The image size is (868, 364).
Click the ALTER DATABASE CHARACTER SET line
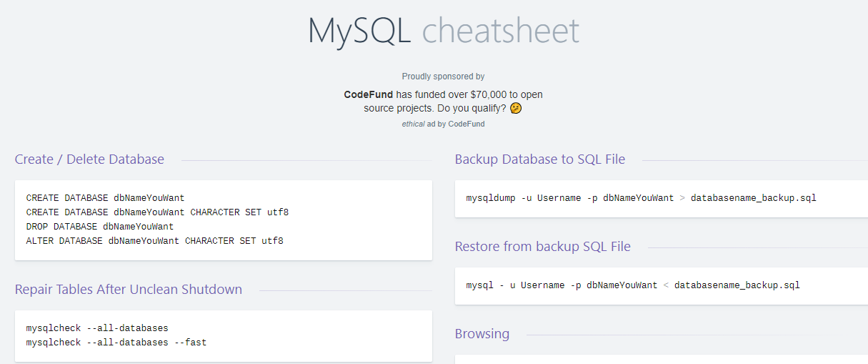(x=154, y=241)
